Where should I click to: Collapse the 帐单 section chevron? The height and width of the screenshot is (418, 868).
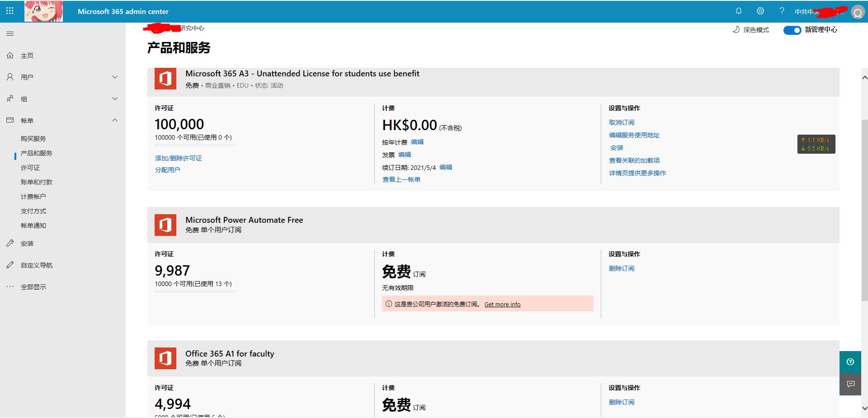115,120
